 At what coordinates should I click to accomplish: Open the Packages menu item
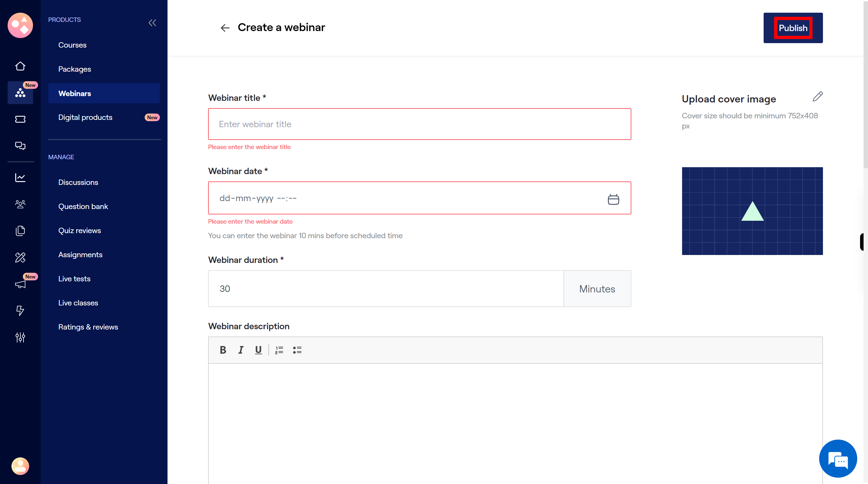click(75, 69)
